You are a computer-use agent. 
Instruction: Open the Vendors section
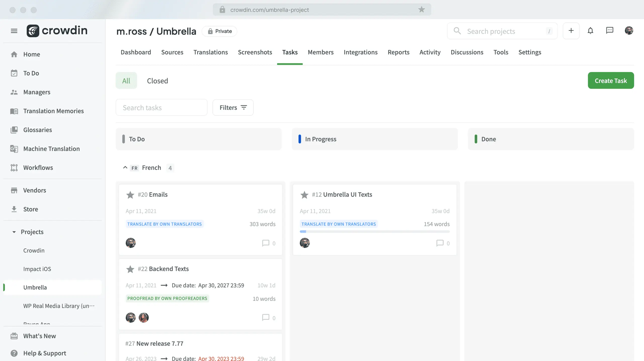(x=34, y=190)
